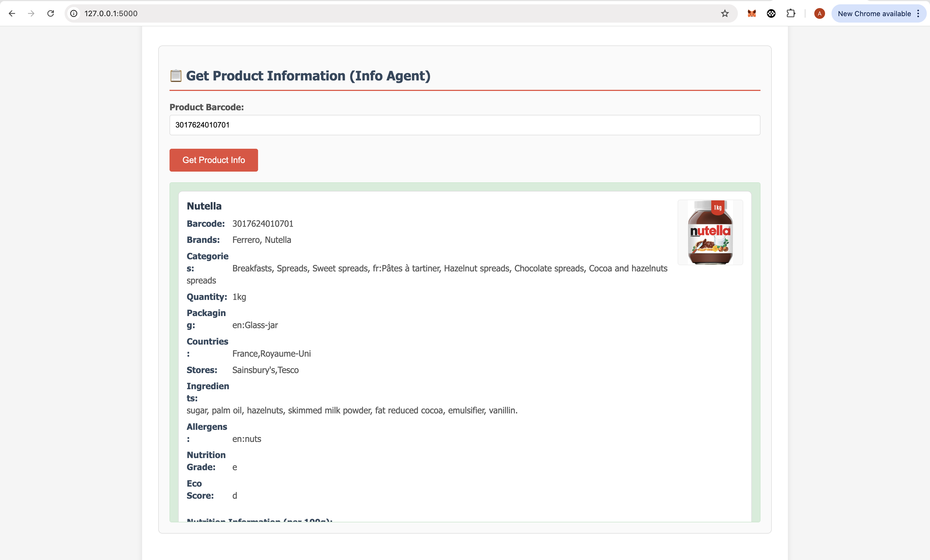The height and width of the screenshot is (560, 930).
Task: Focus the address bar showing 127.0.0.1:5000
Action: tap(401, 14)
